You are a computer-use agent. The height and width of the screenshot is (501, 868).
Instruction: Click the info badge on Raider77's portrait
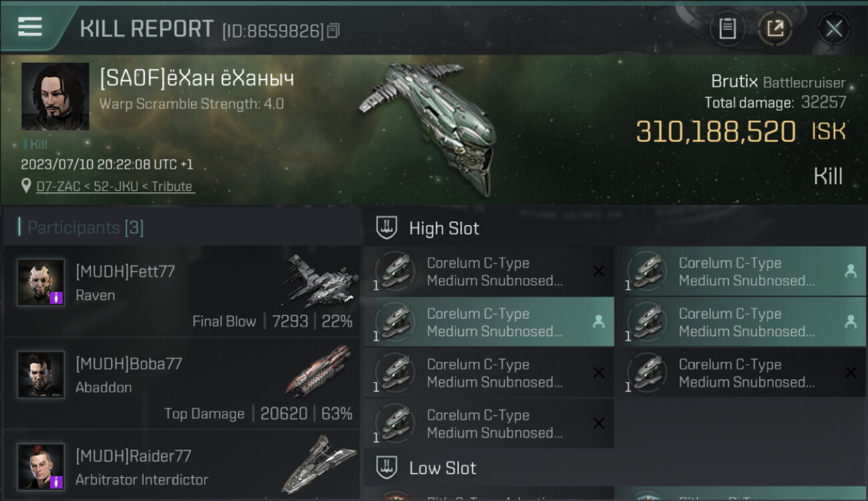pos(57,482)
